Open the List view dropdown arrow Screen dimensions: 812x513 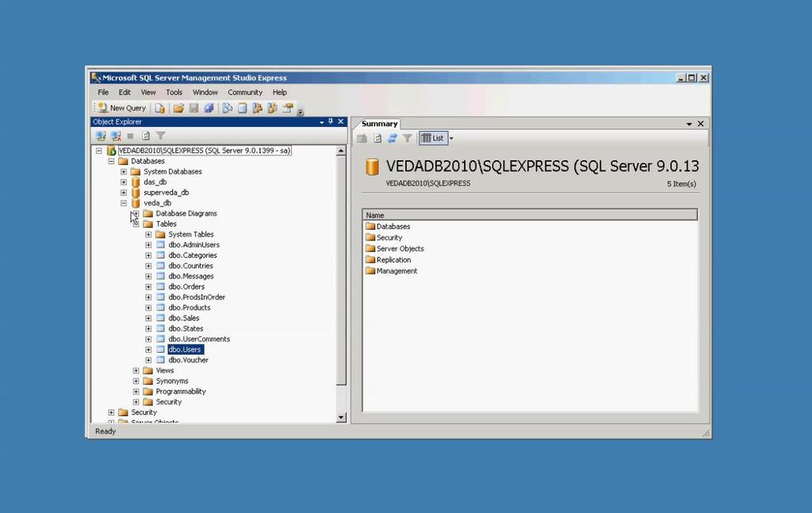coord(451,138)
